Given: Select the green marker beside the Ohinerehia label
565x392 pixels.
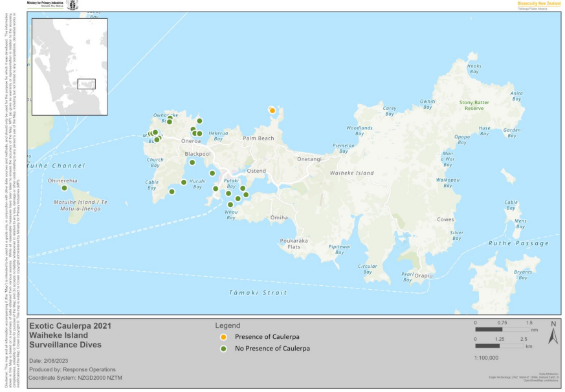Looking at the screenshot, I should click(x=64, y=188).
